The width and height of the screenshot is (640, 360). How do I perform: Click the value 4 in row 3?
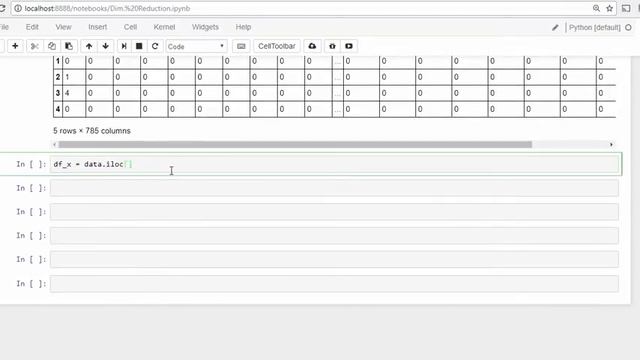(67, 93)
